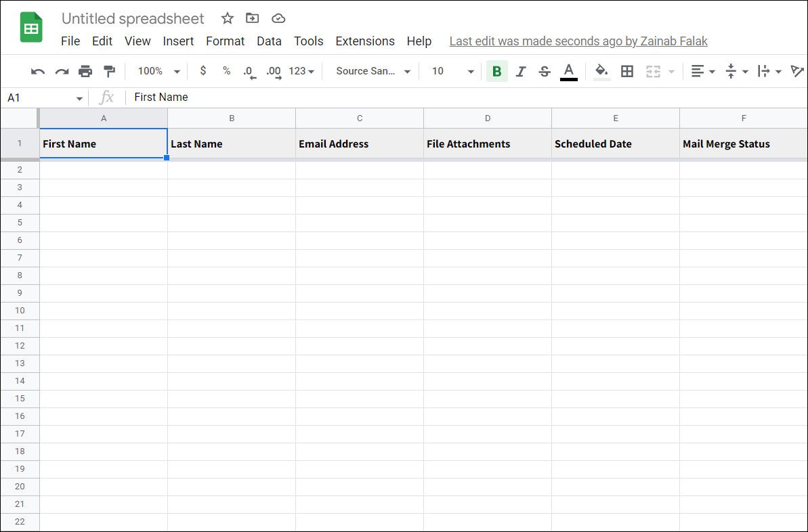Open cell borders options
Screen dimensions: 808x532
(627, 71)
